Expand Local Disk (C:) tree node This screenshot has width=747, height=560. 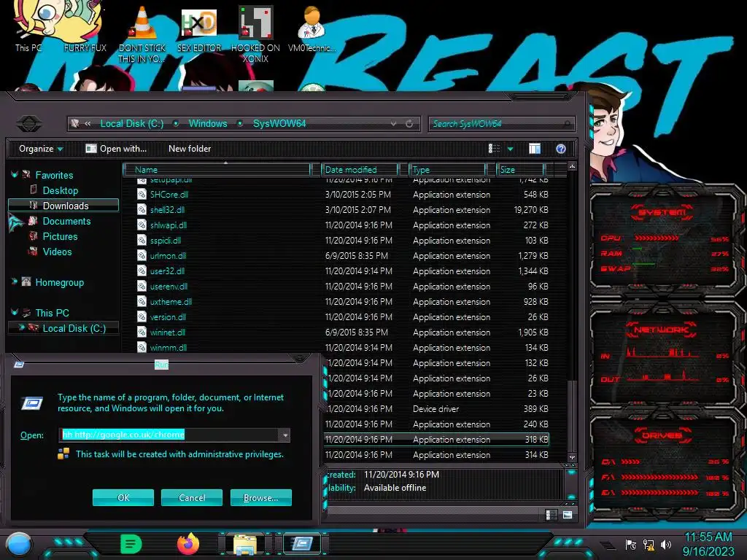pyautogui.click(x=21, y=327)
